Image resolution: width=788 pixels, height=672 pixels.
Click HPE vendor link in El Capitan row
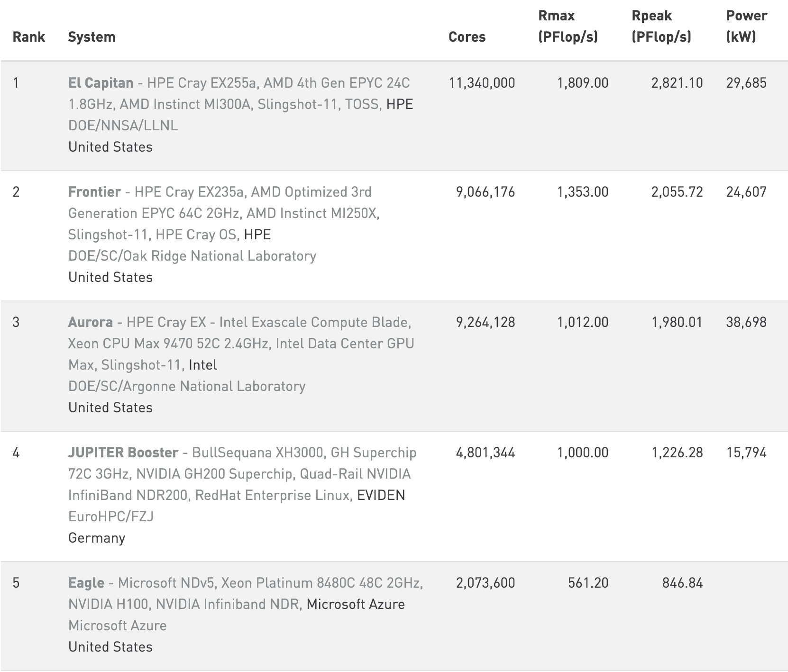(400, 104)
